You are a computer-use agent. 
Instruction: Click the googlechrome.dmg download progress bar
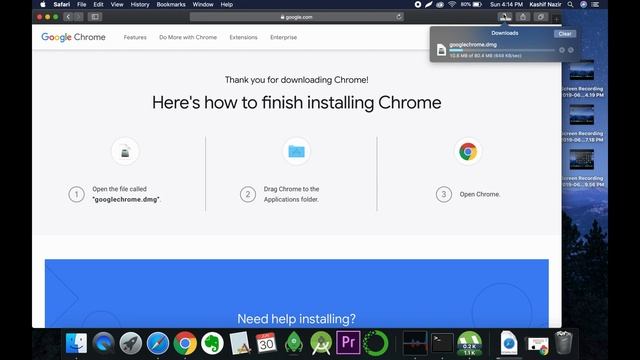[502, 50]
